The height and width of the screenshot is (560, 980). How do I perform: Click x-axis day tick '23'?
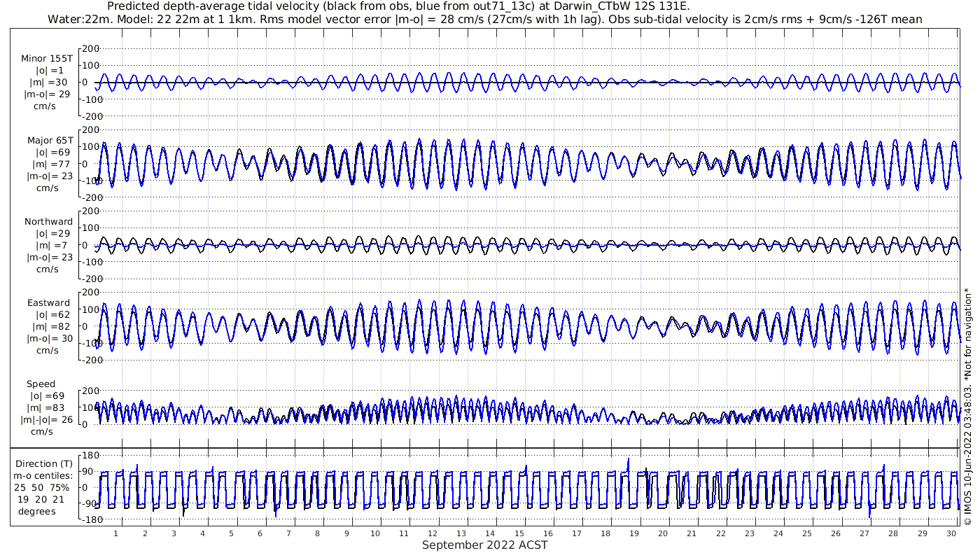coord(749,533)
